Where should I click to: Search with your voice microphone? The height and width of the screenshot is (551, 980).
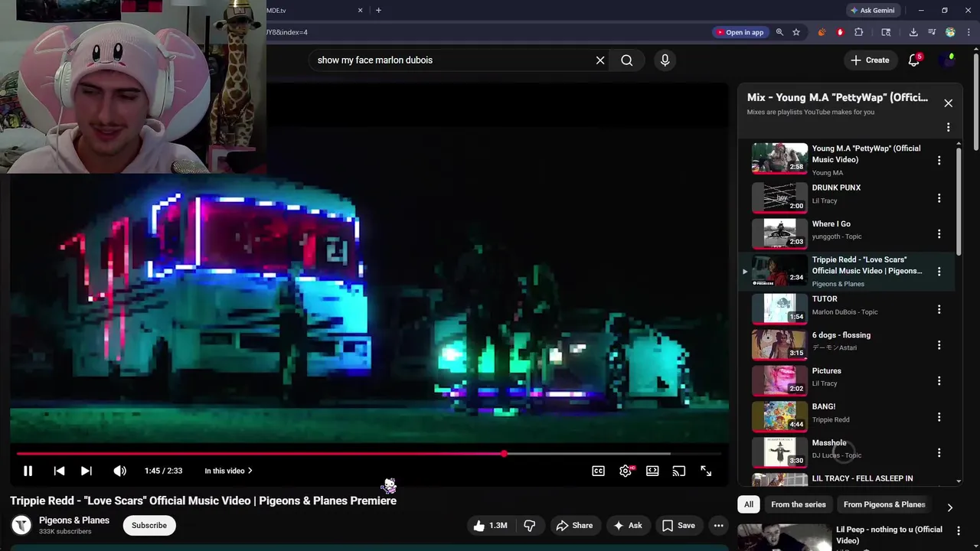(665, 60)
